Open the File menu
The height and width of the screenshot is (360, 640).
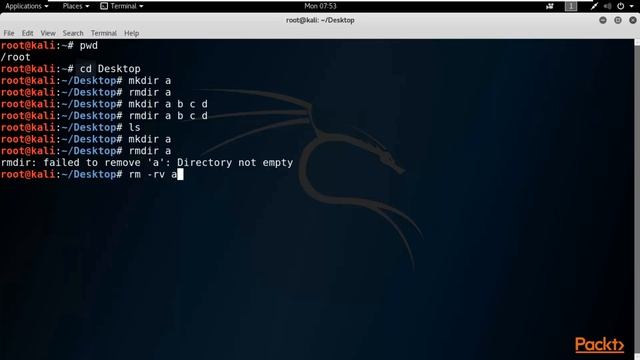(9, 33)
